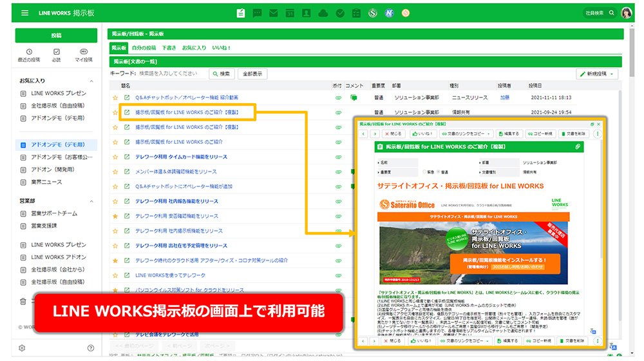Click the green 投稿 button
644x361 pixels.
(x=56, y=35)
